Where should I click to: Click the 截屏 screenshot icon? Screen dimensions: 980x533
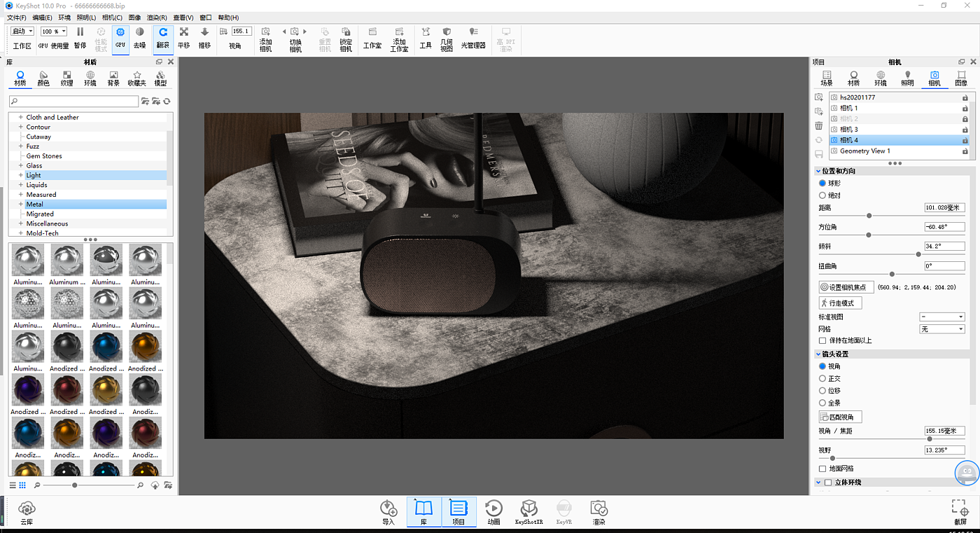960,511
